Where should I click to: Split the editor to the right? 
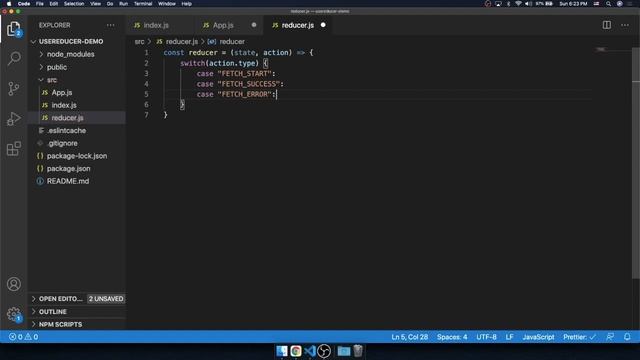tap(607, 25)
